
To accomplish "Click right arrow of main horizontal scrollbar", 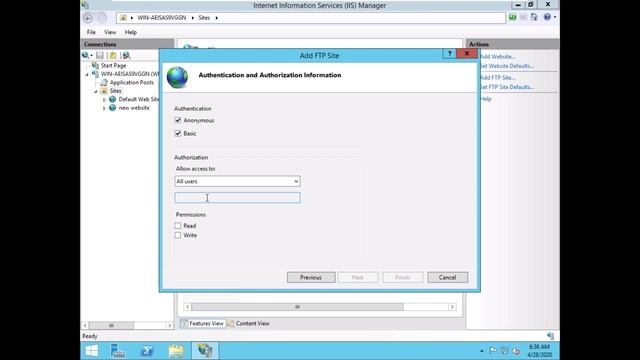I will (x=452, y=307).
